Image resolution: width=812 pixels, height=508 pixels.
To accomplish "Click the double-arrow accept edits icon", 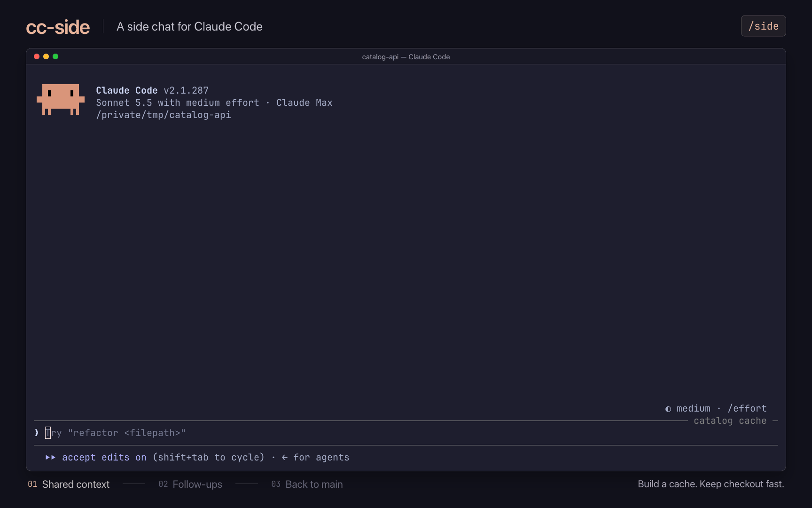I will pyautogui.click(x=50, y=457).
